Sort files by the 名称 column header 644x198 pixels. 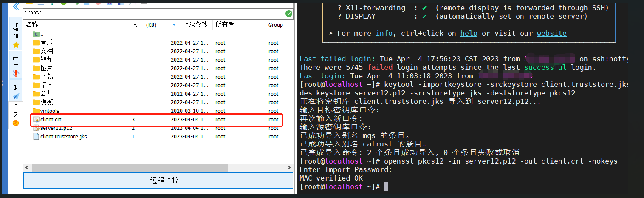click(32, 25)
